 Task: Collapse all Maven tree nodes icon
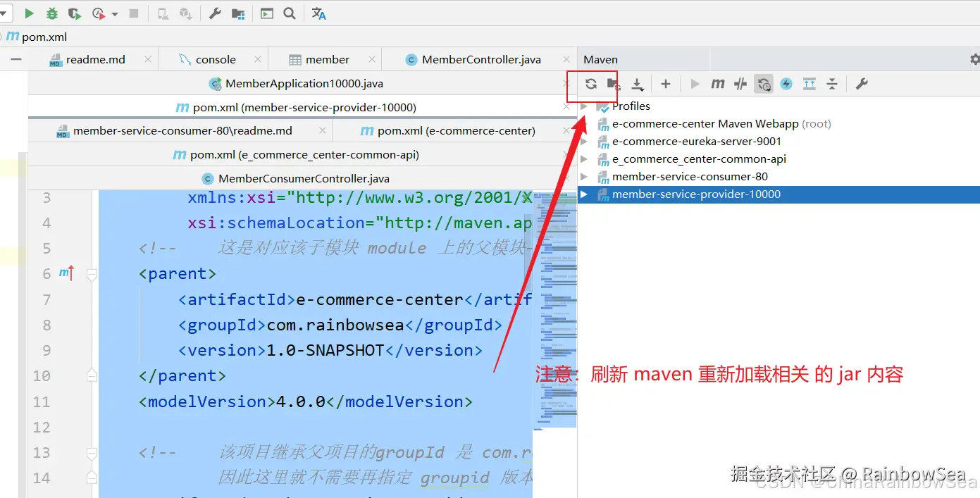click(x=832, y=84)
